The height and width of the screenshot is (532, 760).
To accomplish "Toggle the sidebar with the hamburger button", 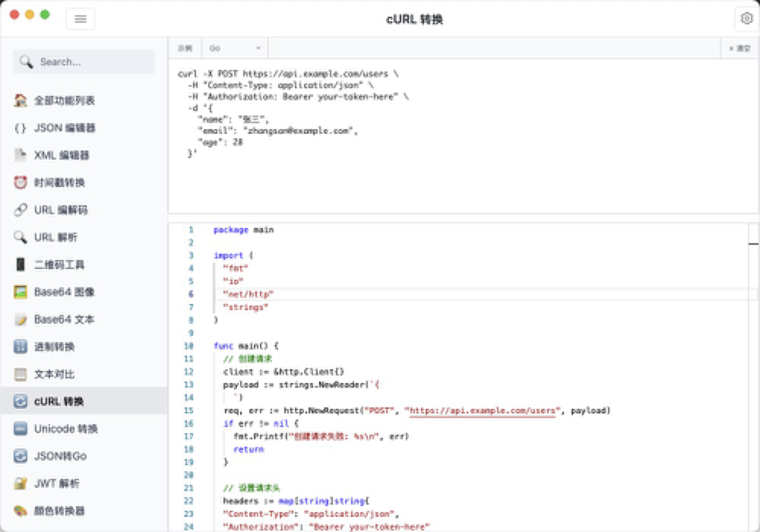I will click(81, 19).
